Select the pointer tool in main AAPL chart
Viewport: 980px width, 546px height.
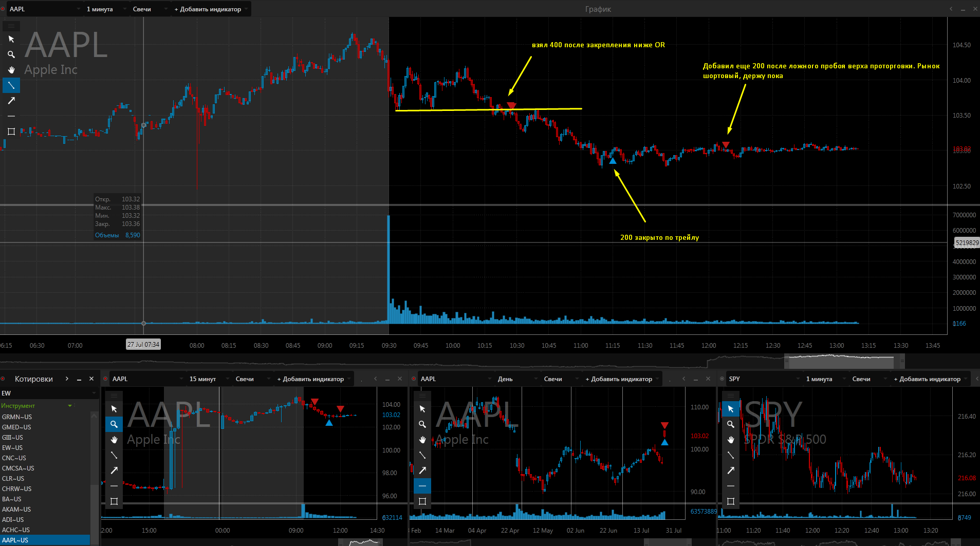click(x=11, y=39)
